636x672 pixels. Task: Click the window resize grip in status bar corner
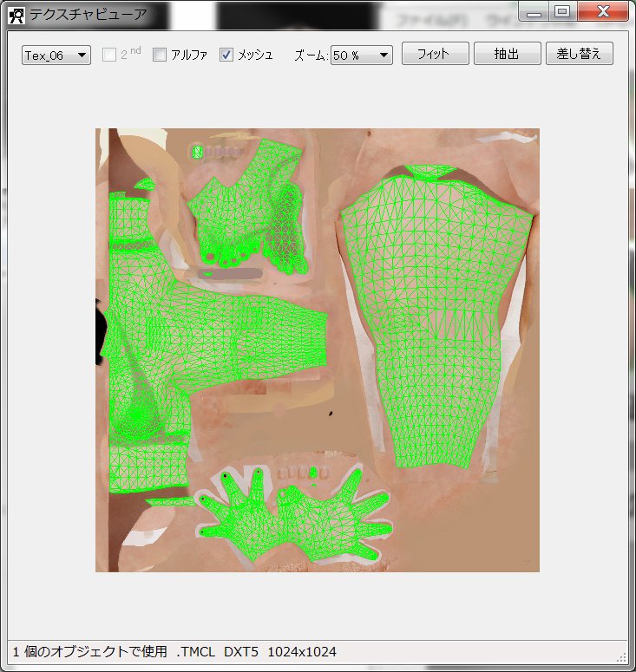point(622,658)
